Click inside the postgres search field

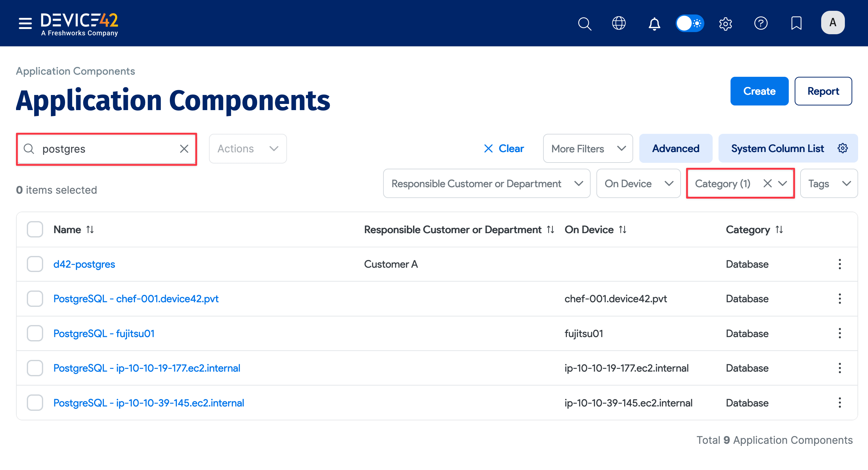pos(101,149)
